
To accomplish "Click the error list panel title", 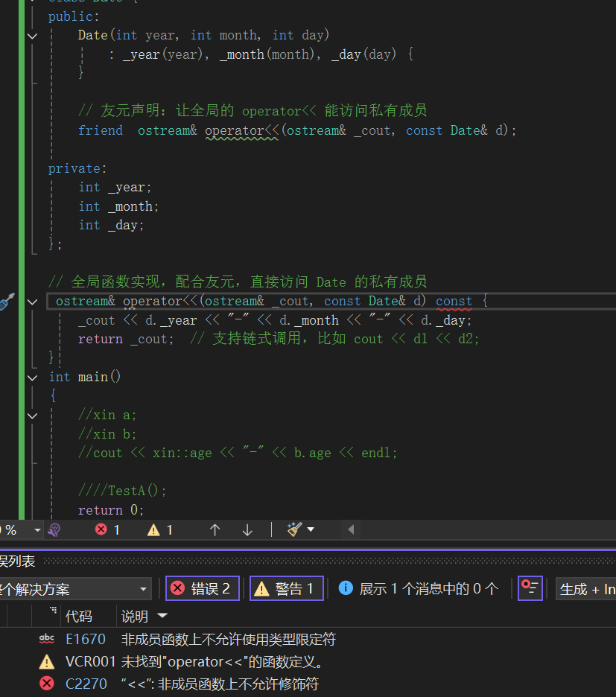I will click(17, 561).
